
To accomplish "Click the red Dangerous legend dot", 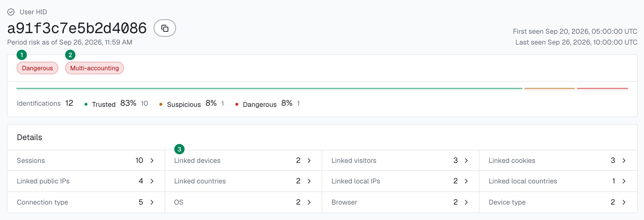I will pyautogui.click(x=237, y=104).
